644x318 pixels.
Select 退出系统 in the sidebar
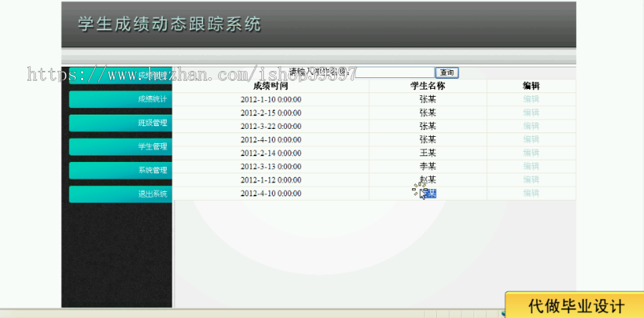click(120, 194)
